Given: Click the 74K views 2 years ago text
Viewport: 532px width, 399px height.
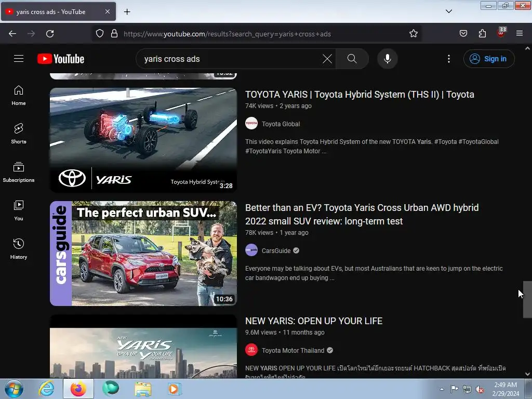Looking at the screenshot, I should click(x=278, y=106).
